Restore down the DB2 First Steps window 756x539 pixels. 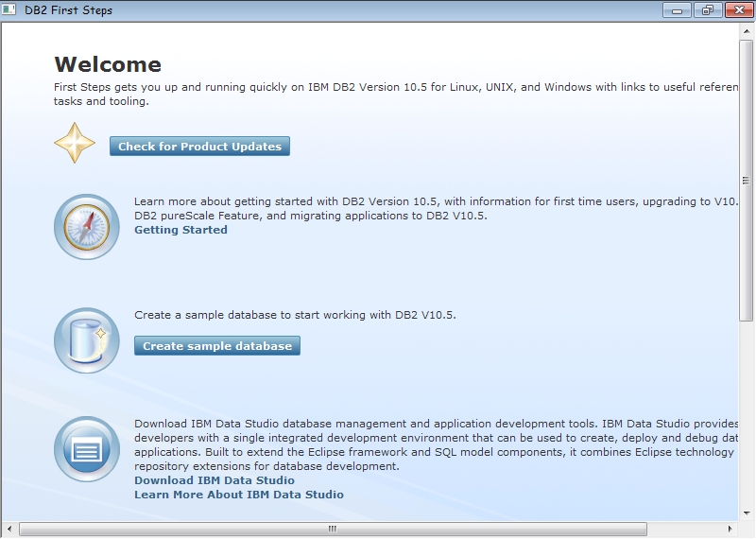[707, 10]
